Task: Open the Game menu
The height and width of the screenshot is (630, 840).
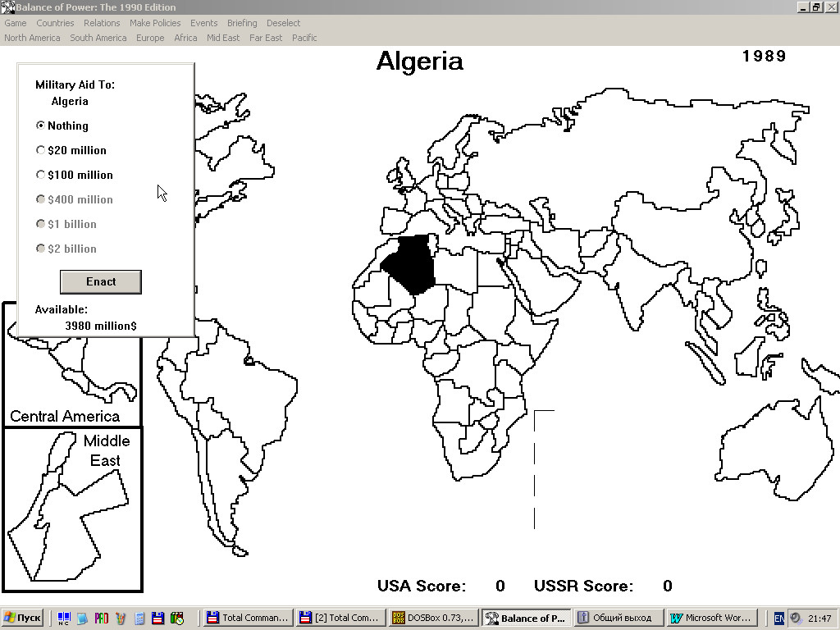Action: click(x=16, y=23)
